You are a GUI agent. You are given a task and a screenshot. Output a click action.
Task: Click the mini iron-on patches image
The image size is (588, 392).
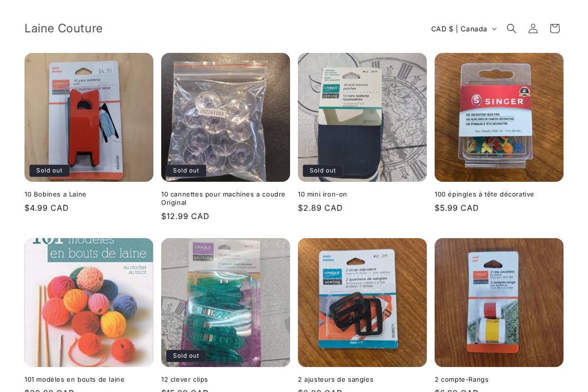pos(362,117)
